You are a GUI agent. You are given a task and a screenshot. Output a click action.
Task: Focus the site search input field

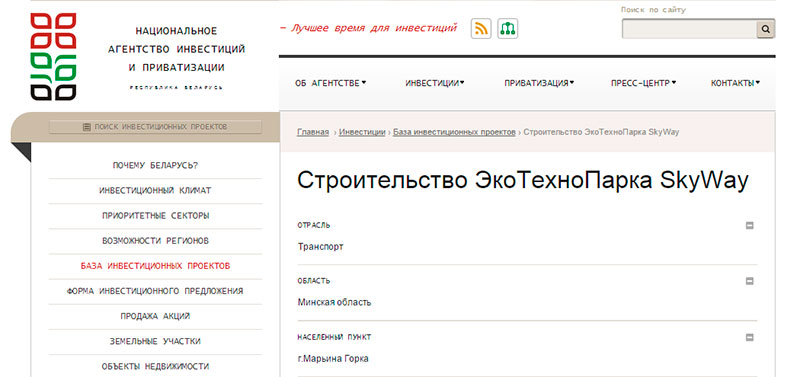(689, 29)
